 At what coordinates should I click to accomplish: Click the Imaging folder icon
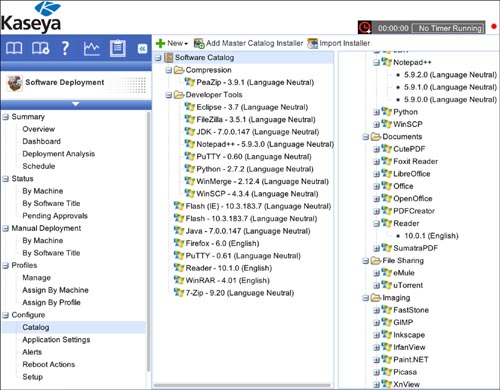[376, 298]
